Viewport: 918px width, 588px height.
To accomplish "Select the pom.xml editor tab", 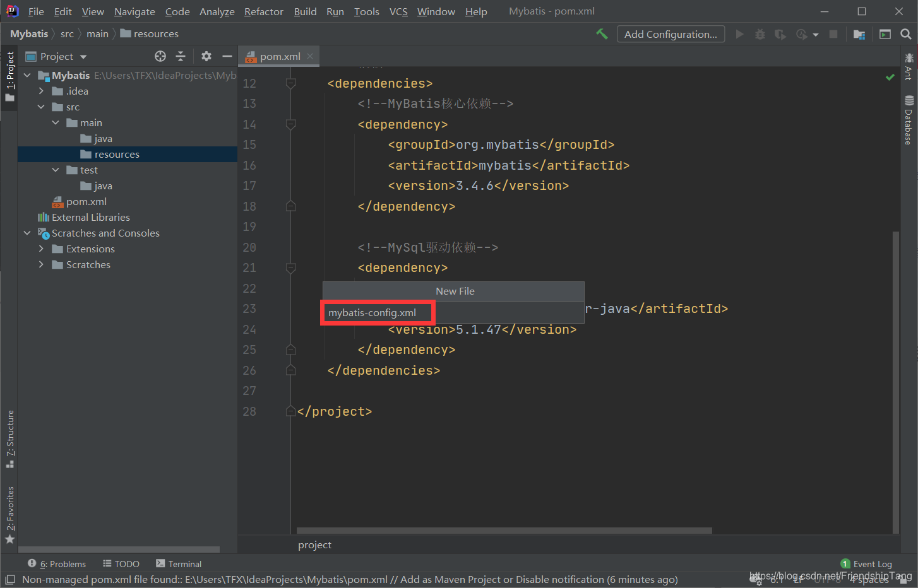I will [x=280, y=56].
